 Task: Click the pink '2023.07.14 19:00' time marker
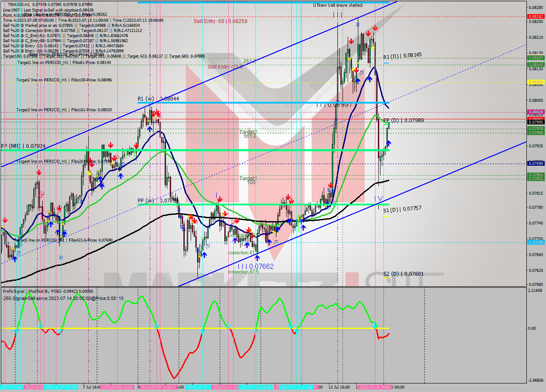pos(375,387)
